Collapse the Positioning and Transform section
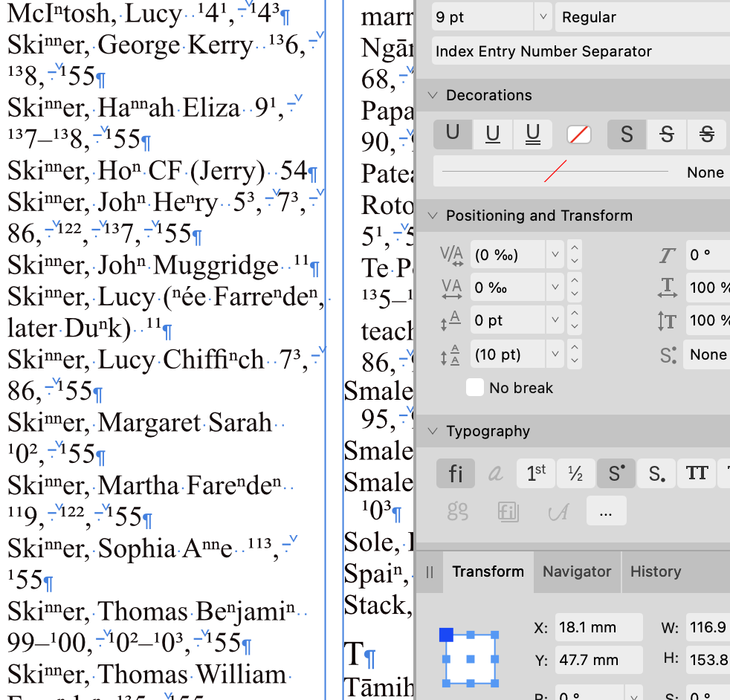Screen dimensions: 730x700 [x=433, y=215]
